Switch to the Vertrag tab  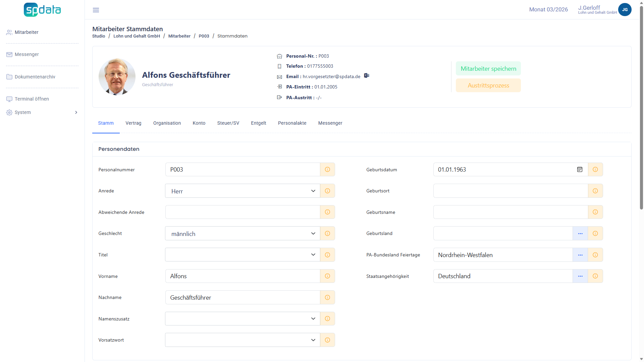[x=133, y=123]
